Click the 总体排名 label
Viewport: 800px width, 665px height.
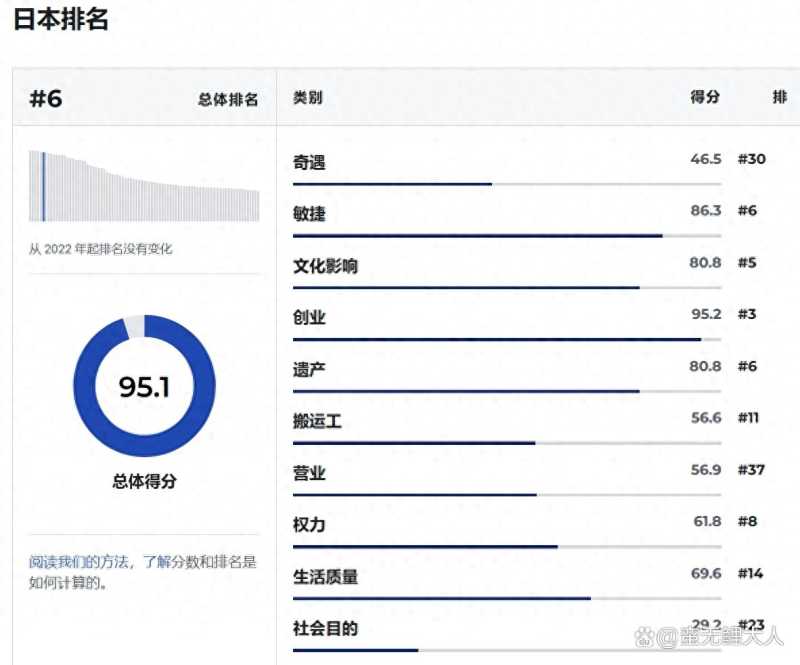(228, 99)
